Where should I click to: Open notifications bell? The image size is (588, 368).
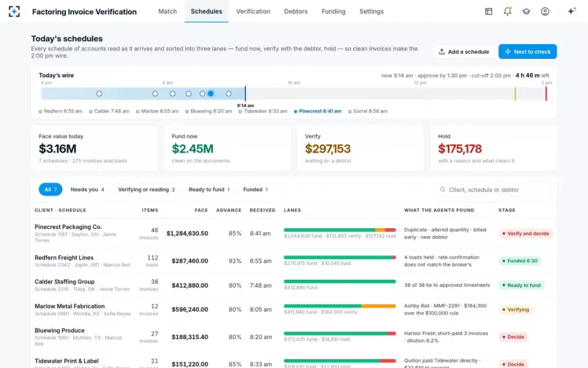tap(508, 11)
